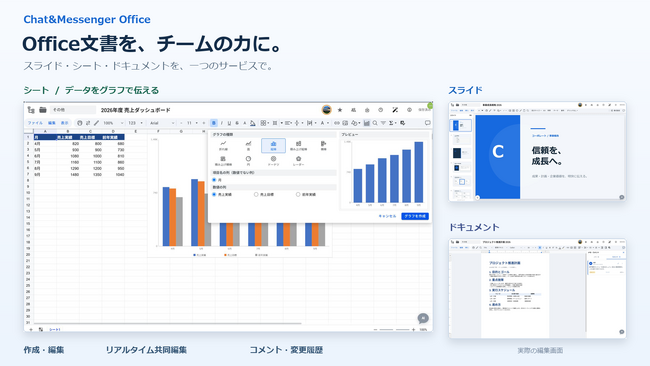
Task: Click the user avatar in sheet header
Action: [327, 110]
